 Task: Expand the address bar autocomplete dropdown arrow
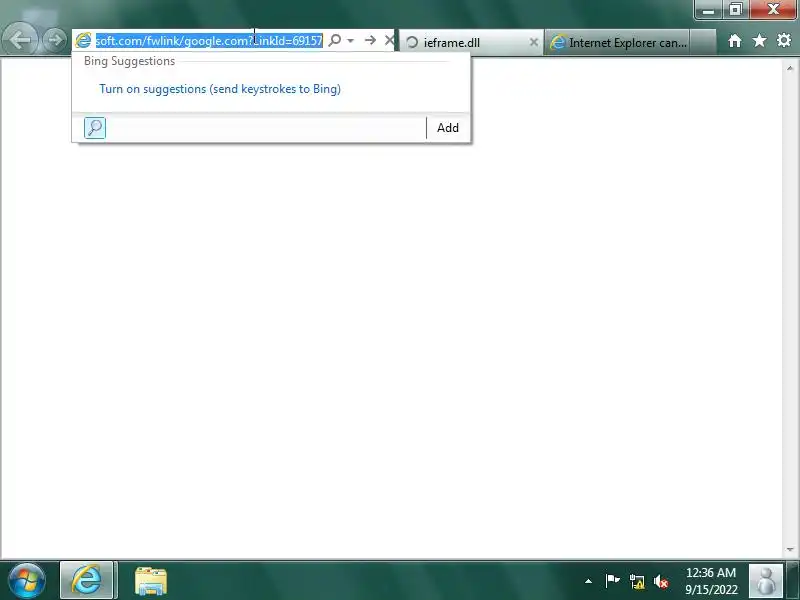pyautogui.click(x=351, y=40)
